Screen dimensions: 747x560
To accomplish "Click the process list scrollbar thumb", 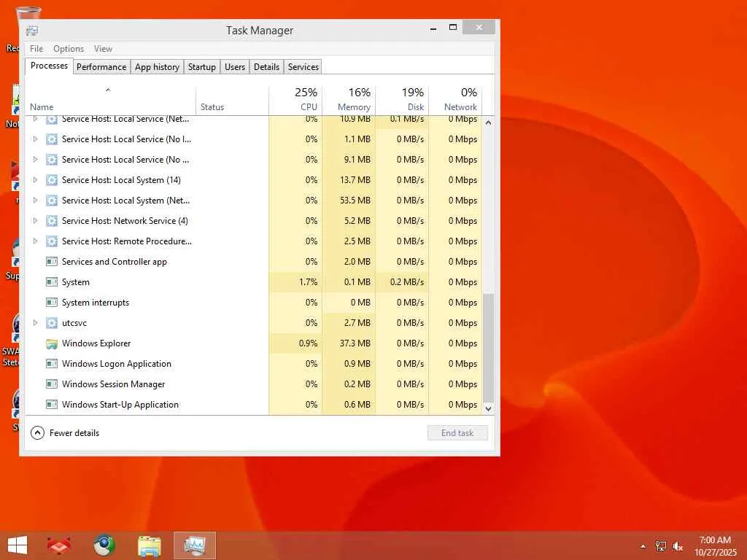I will click(488, 348).
